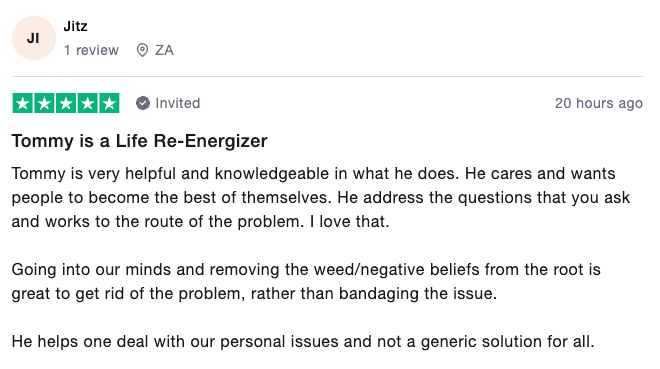Click the paragraph about removing weed/negative beliefs
660x369 pixels.
(306, 281)
